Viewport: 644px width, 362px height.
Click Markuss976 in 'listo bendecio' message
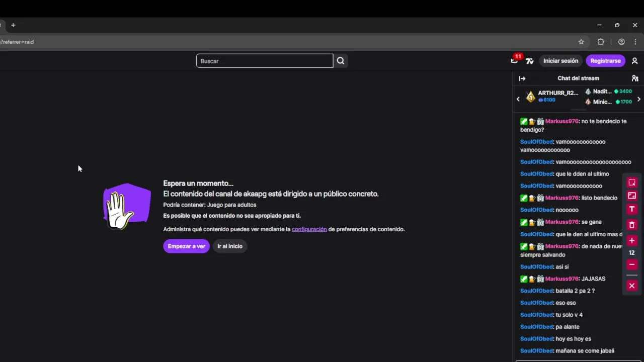pyautogui.click(x=562, y=198)
